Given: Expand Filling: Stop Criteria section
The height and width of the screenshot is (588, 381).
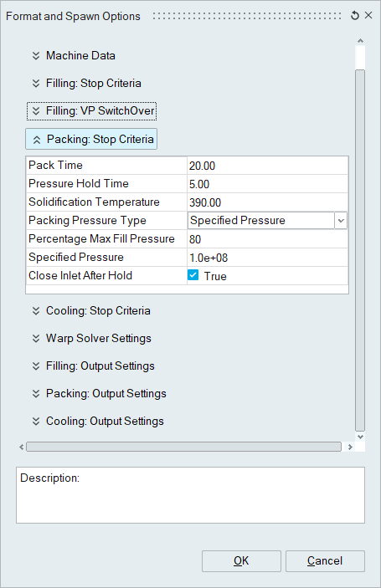Looking at the screenshot, I should (x=86, y=84).
